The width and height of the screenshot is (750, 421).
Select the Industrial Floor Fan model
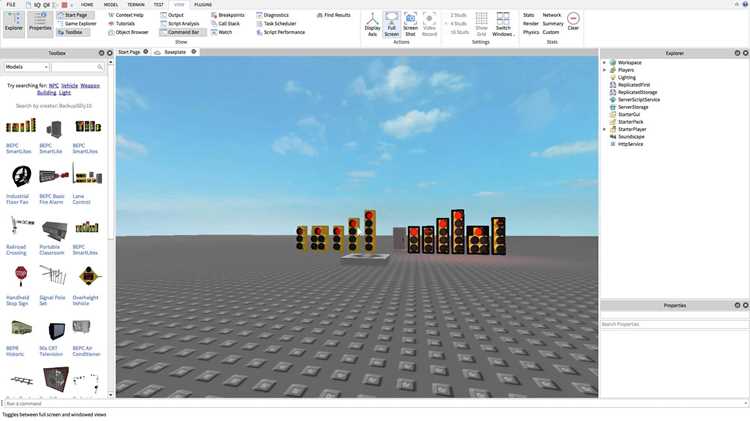pos(20,184)
